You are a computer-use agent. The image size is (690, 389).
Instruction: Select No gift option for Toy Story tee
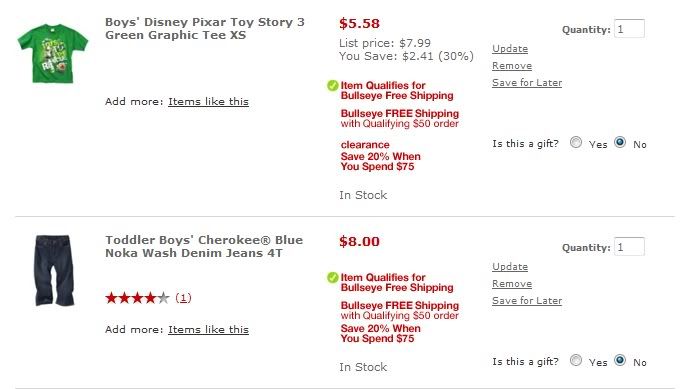tap(620, 142)
